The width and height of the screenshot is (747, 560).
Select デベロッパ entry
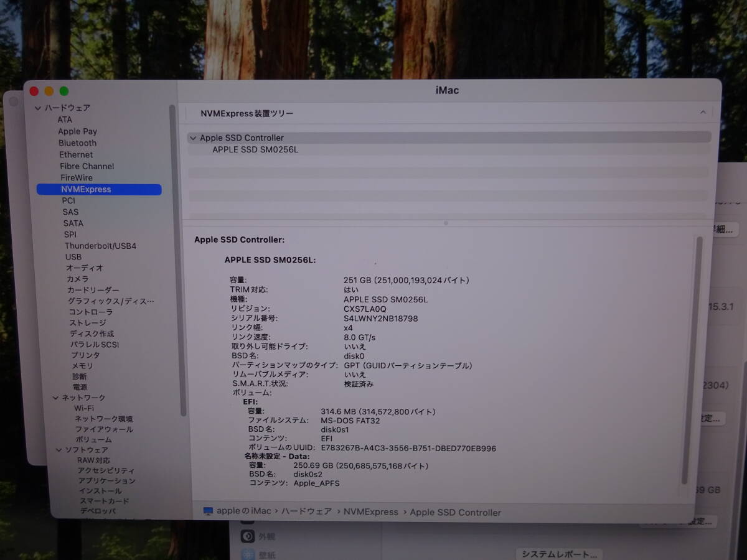98,511
